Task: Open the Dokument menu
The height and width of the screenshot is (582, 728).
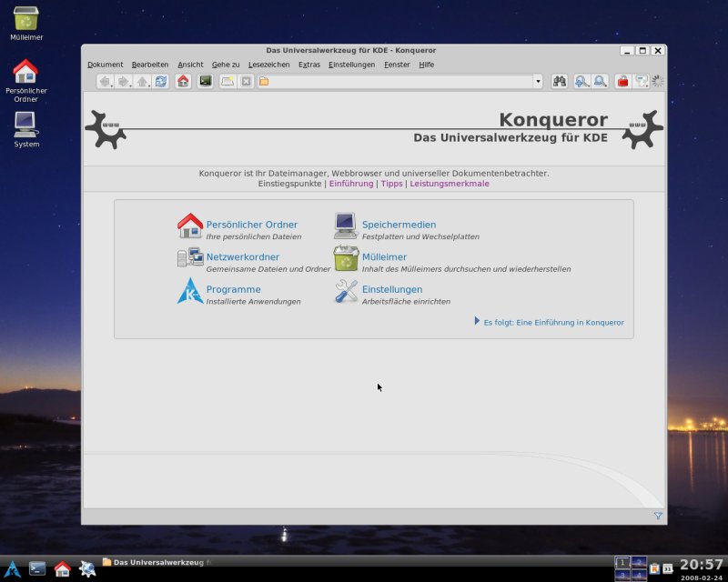Action: pos(105,65)
